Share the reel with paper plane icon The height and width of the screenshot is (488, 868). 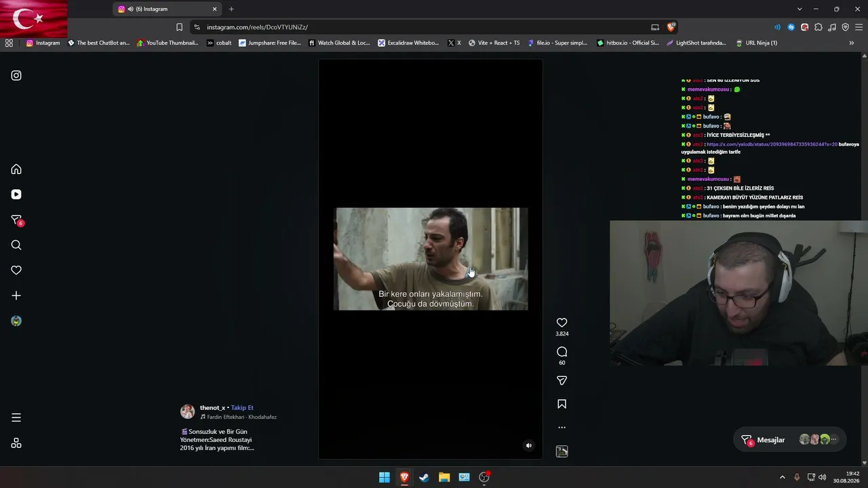[x=561, y=381]
